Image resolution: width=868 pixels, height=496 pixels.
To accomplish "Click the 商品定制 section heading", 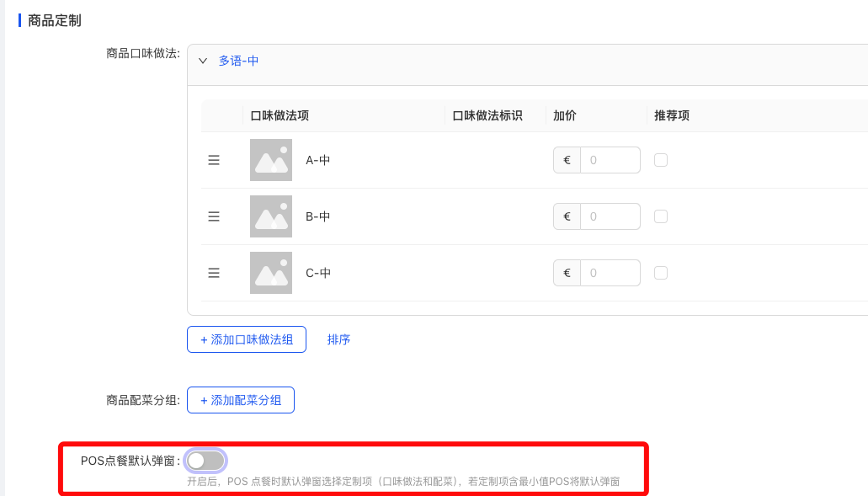I will click(54, 20).
